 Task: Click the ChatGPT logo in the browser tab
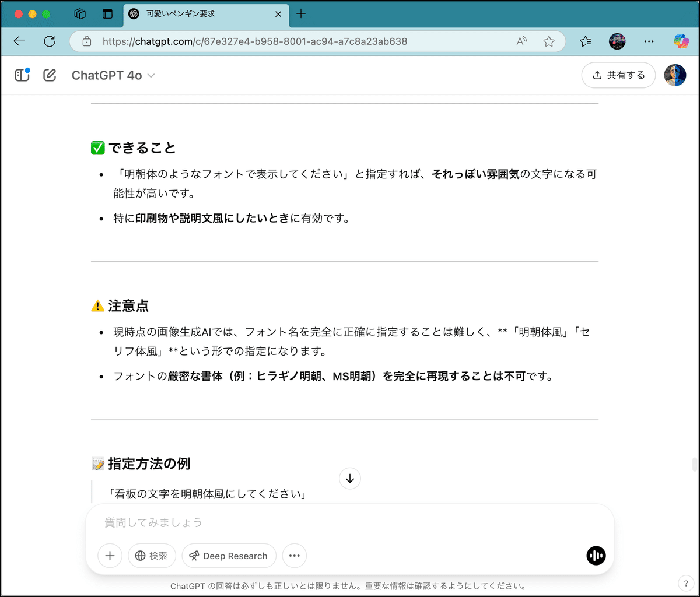coord(135,15)
